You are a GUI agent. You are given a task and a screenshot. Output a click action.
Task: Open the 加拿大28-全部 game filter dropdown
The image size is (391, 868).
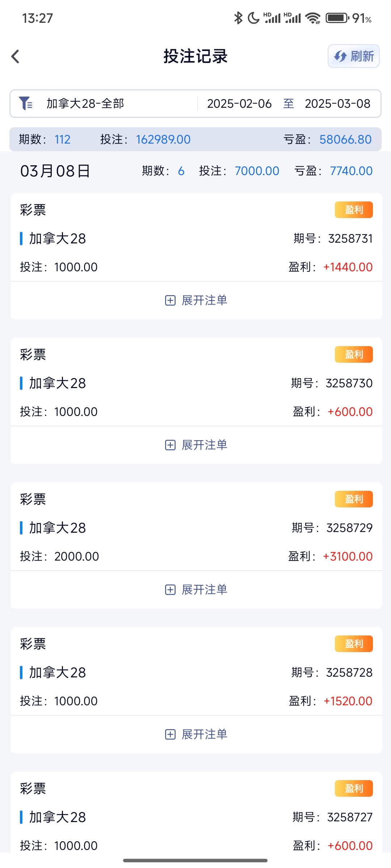tap(85, 103)
